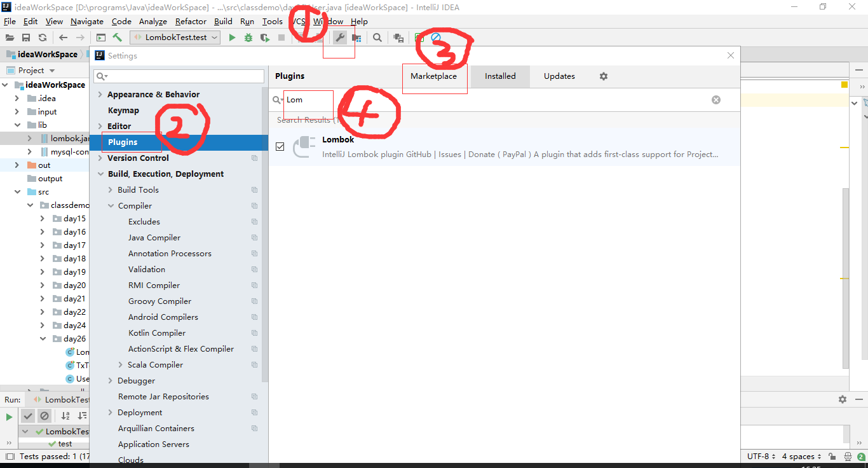Screen dimensions: 868x468
Task: Sort tests by duration icon
Action: 82,416
